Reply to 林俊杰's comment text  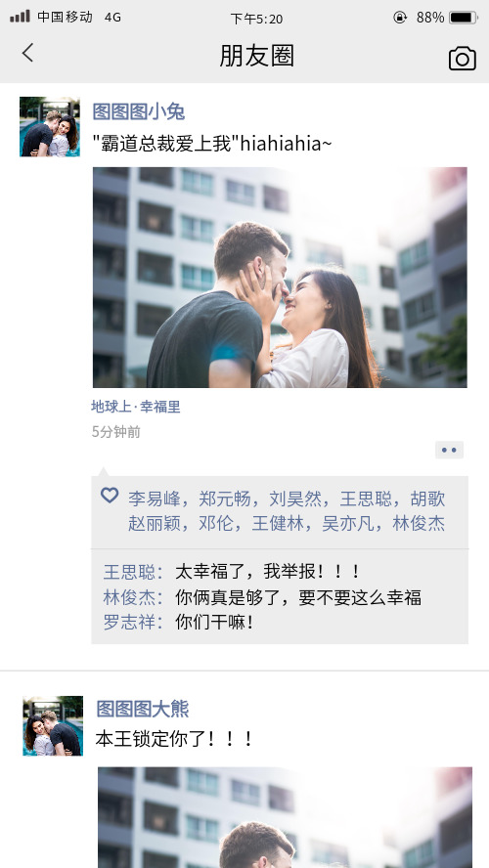(298, 597)
